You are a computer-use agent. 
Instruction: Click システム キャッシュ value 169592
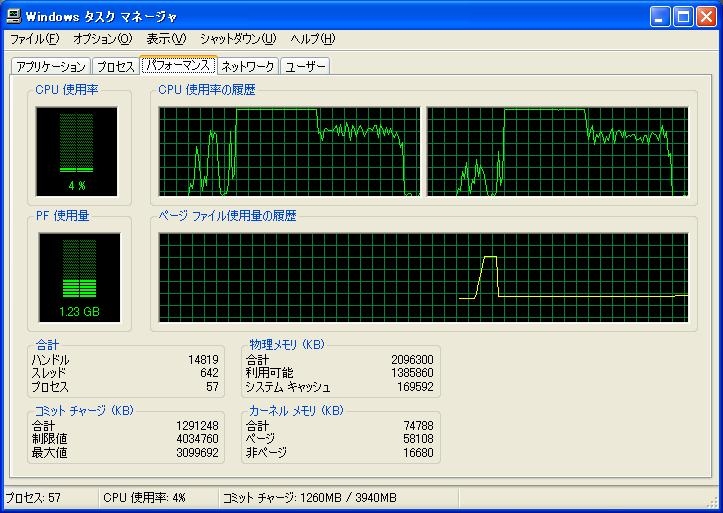(415, 386)
